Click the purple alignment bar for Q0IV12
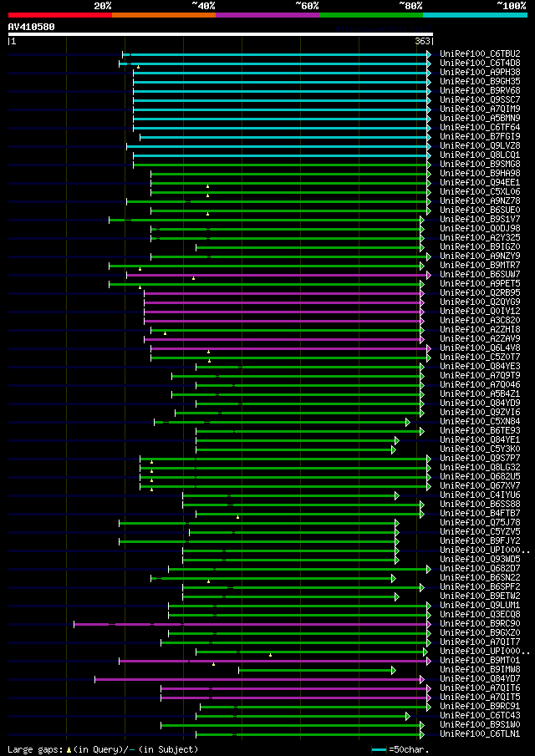 point(283,312)
